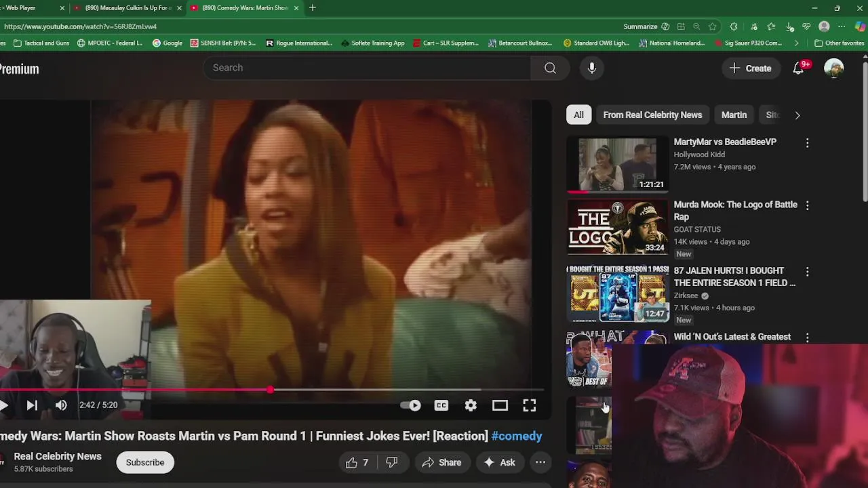This screenshot has height=488, width=868.
Task: Select From Real Celebrity News chip
Action: [652, 115]
